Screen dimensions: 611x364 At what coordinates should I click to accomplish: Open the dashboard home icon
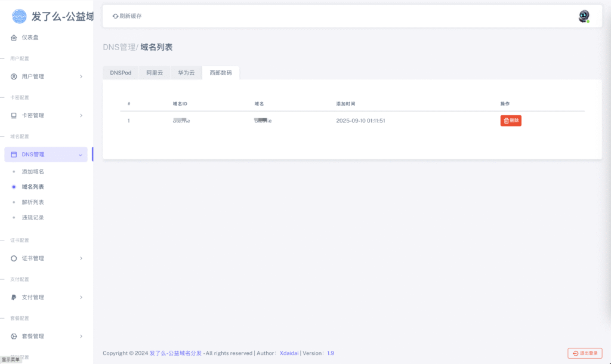14,38
